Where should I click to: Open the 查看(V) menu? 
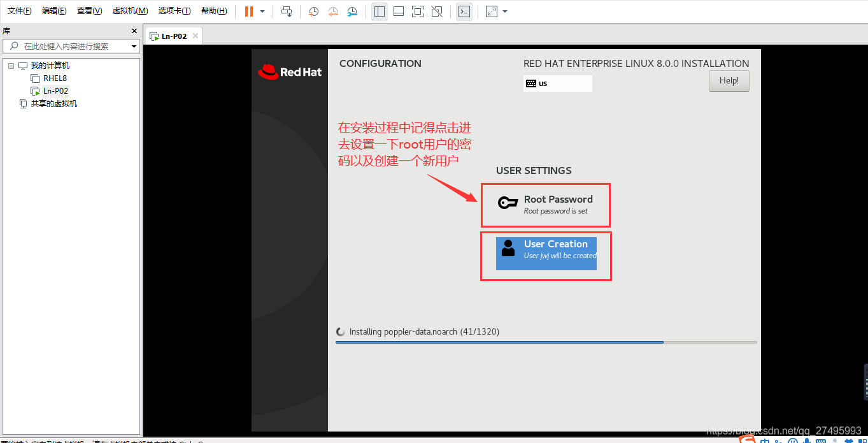(x=89, y=11)
